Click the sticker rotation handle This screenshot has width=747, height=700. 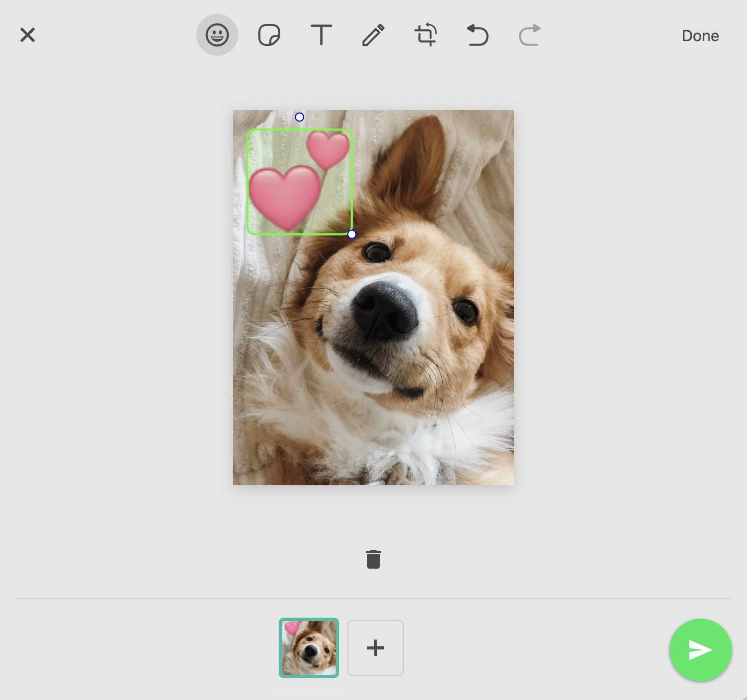tap(300, 117)
